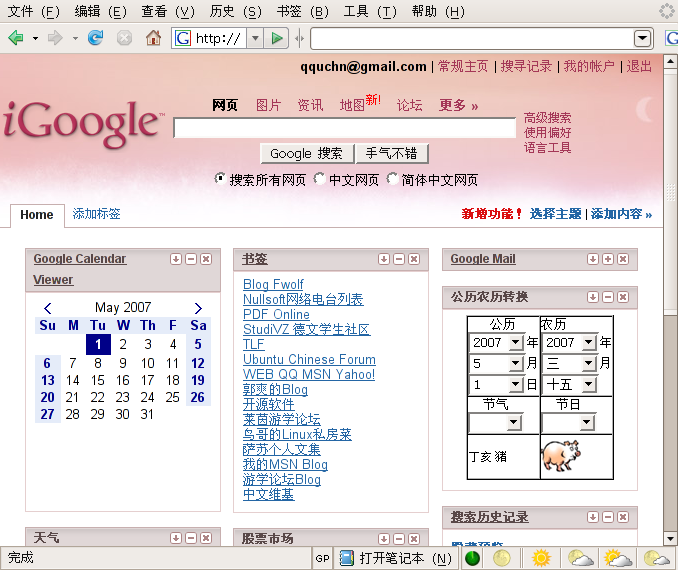Collapse the 公历农历转换 gadget
This screenshot has height=570, width=678.
(608, 297)
